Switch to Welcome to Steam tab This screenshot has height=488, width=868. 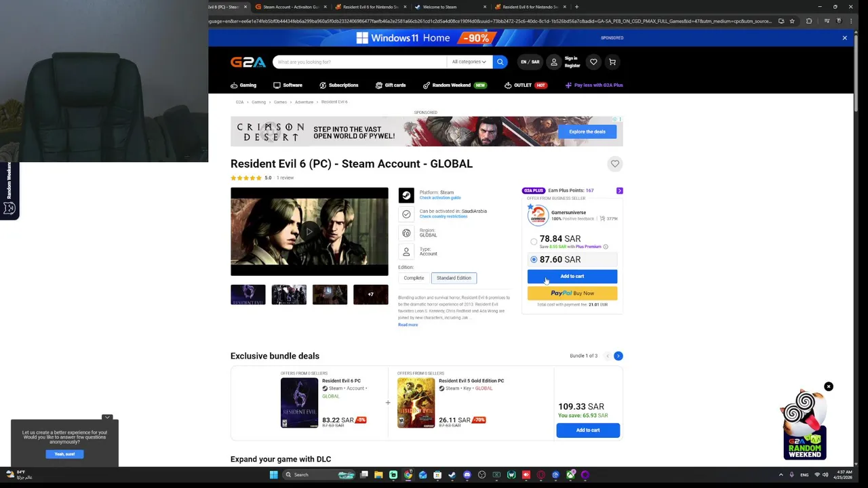click(x=451, y=7)
